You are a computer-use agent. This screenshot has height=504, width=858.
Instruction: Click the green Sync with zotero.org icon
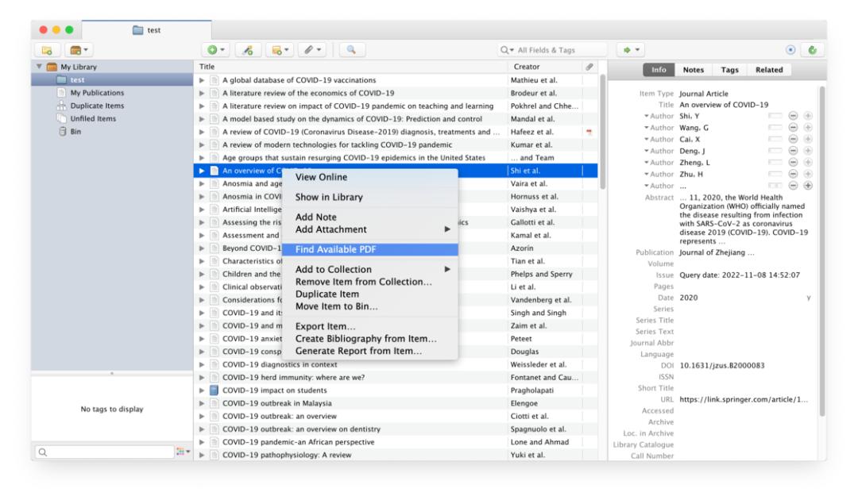813,51
